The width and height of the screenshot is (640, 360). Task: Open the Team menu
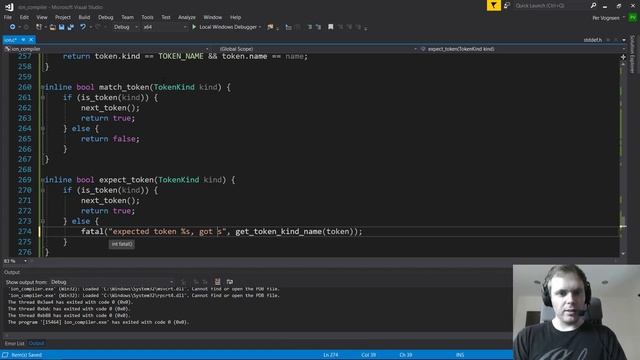127,17
